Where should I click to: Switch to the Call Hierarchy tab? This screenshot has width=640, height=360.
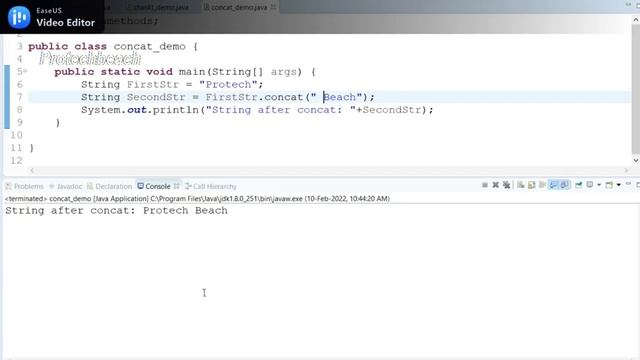tap(211, 186)
